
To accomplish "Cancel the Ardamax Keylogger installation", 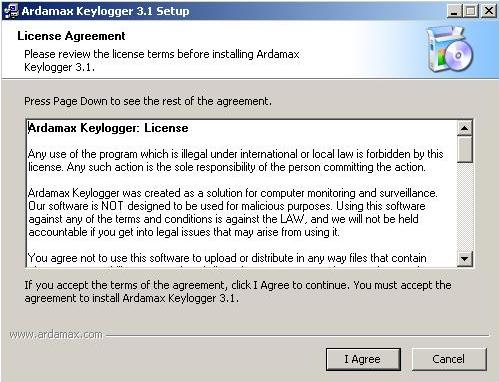I will (449, 359).
